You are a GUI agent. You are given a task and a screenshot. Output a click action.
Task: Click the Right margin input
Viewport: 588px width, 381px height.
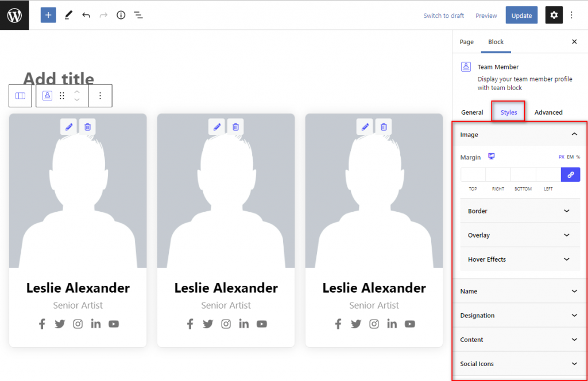[498, 174]
